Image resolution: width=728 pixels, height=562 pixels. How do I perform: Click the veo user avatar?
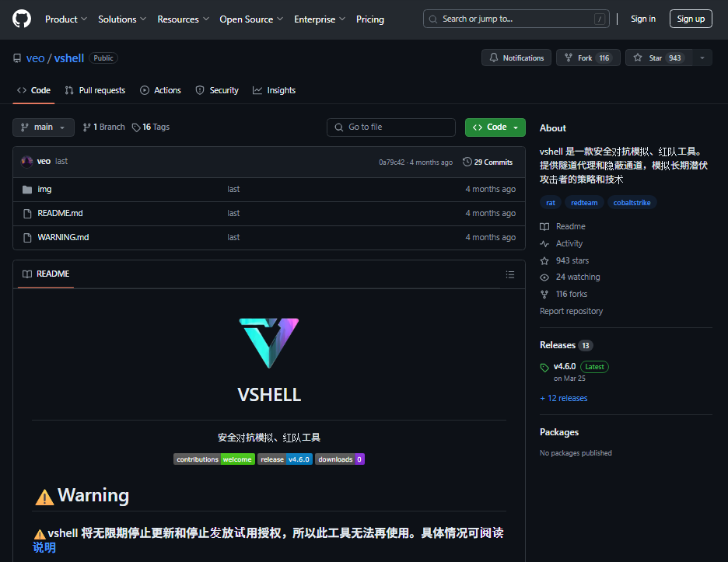[27, 162]
